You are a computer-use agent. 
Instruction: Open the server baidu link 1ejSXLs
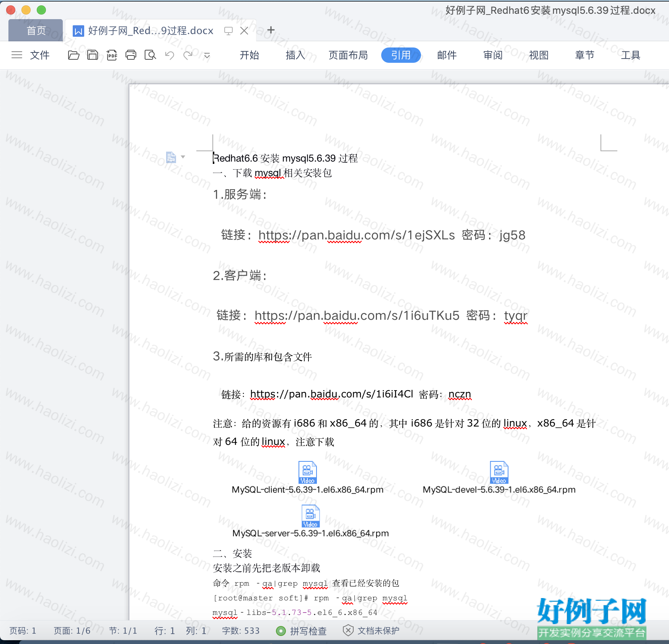tap(357, 235)
